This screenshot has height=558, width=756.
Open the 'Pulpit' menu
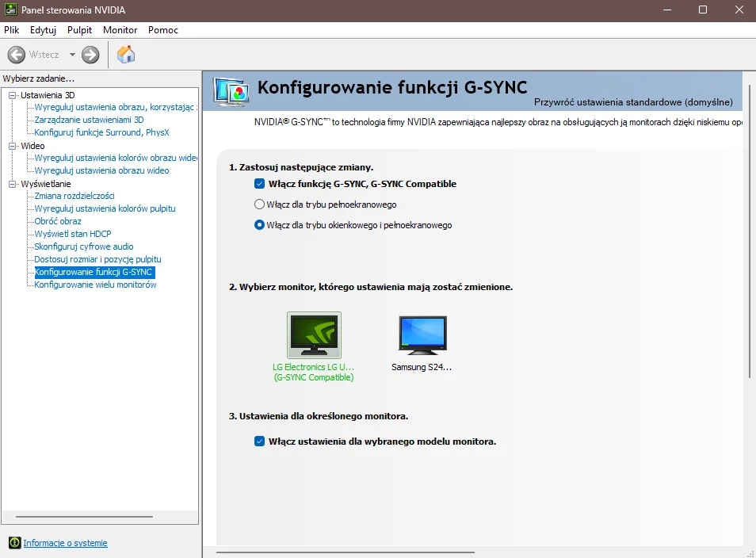(x=79, y=30)
